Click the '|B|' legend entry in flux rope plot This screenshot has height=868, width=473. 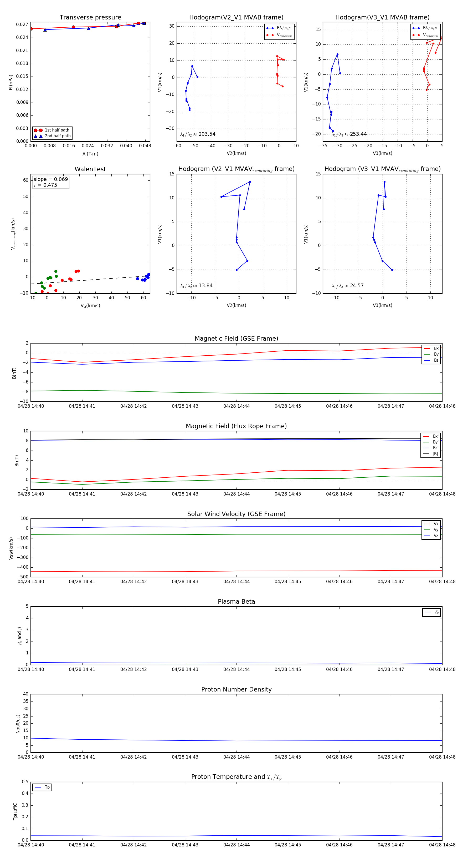tap(431, 454)
